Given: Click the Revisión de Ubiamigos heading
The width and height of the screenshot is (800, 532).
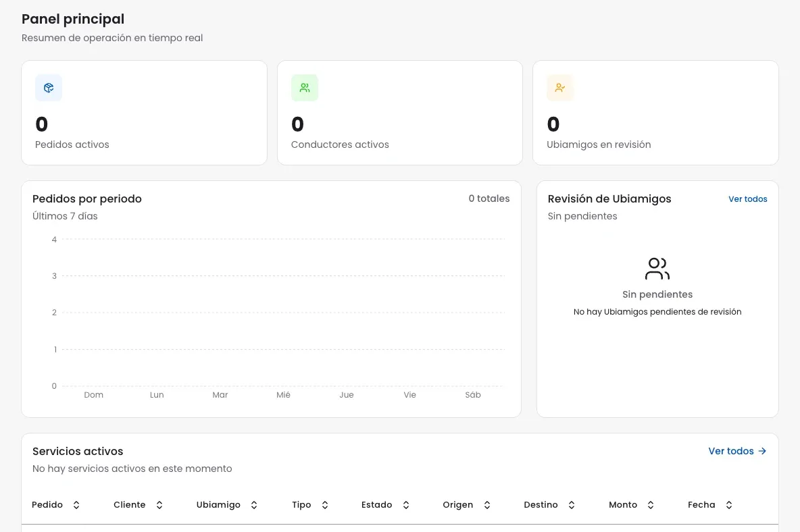Looking at the screenshot, I should pos(609,199).
